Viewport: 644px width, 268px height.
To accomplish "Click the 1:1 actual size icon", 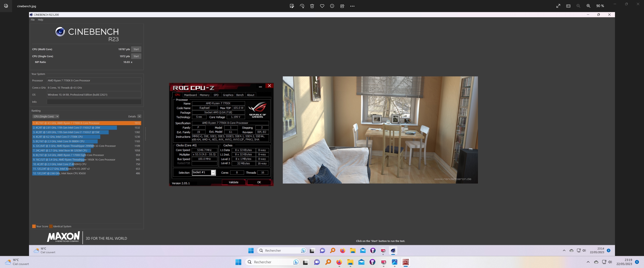I will [568, 6].
